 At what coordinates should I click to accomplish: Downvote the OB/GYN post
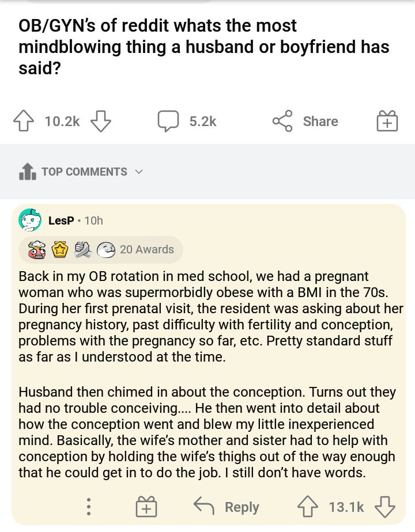click(100, 121)
